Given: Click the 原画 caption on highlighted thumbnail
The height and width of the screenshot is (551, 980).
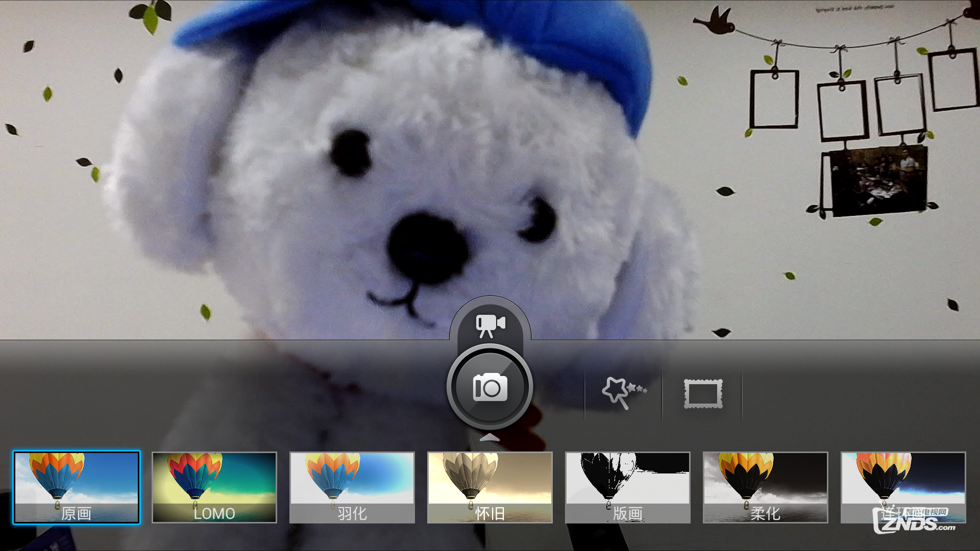Looking at the screenshot, I should coord(77,514).
